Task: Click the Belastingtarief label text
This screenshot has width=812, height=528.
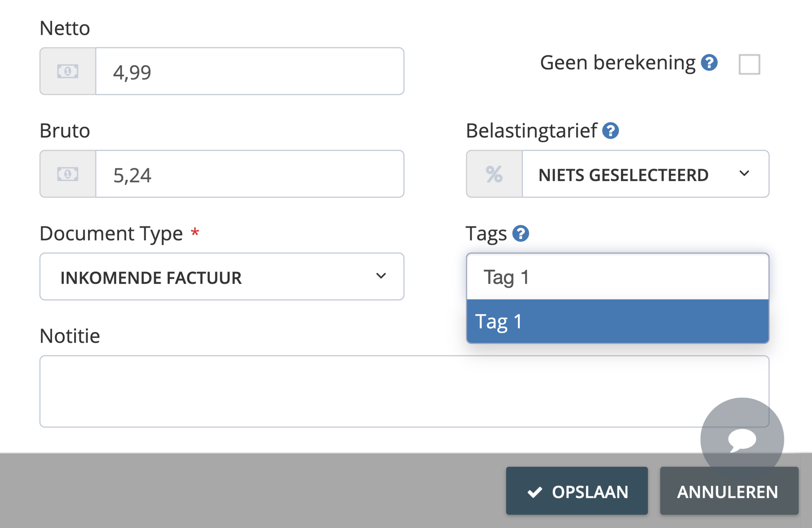Action: coord(532,131)
